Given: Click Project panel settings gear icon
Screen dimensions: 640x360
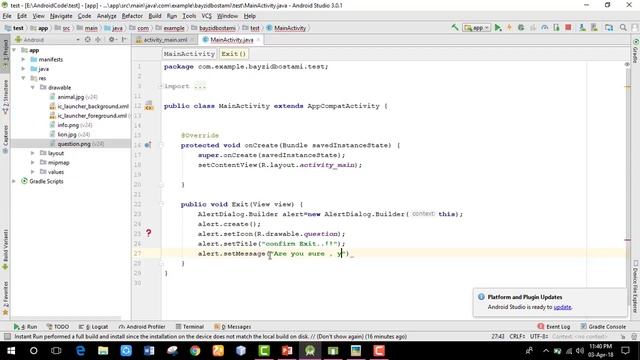Looking at the screenshot, I should [111, 40].
